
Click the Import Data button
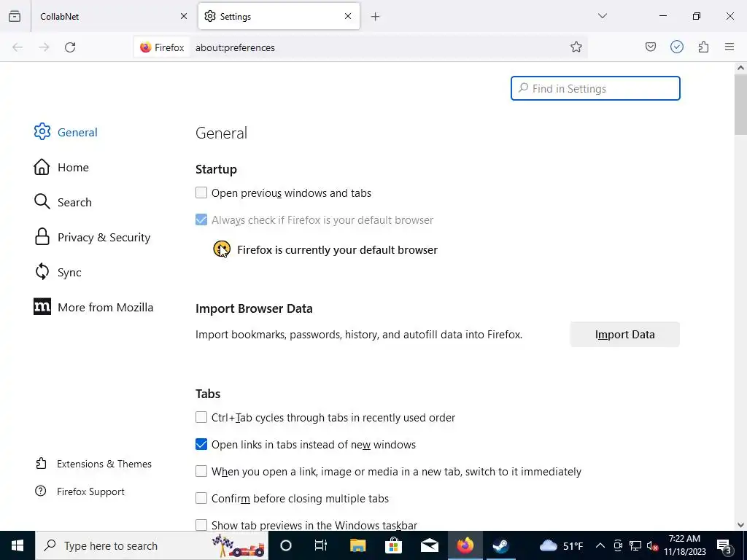(624, 334)
